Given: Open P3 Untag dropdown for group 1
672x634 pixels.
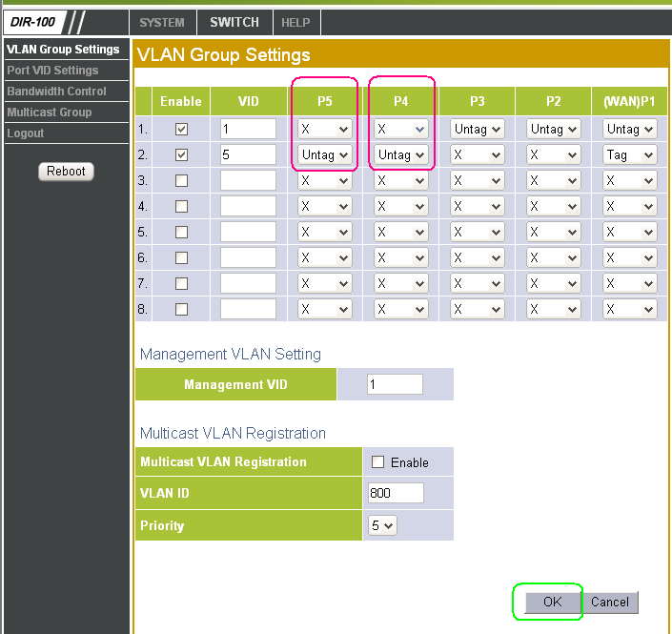Looking at the screenshot, I should pyautogui.click(x=477, y=129).
